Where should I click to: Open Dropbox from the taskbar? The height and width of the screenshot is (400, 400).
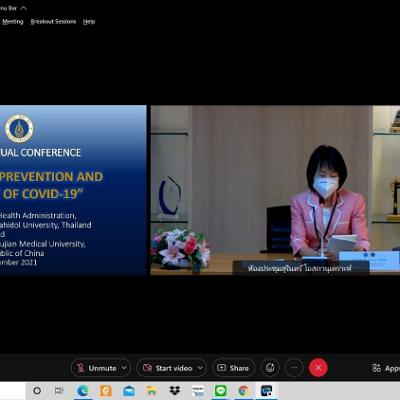coord(175,391)
